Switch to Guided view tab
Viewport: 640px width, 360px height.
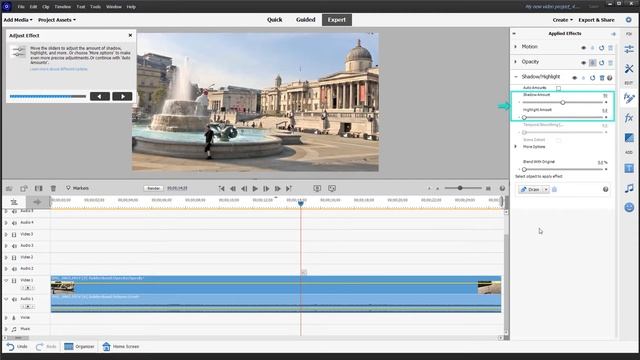pyautogui.click(x=306, y=20)
